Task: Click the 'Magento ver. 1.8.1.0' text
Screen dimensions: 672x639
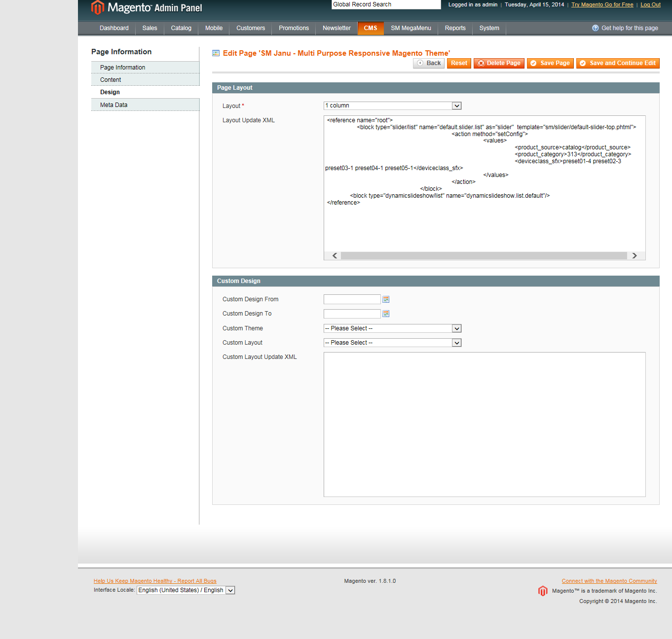Action: point(370,581)
